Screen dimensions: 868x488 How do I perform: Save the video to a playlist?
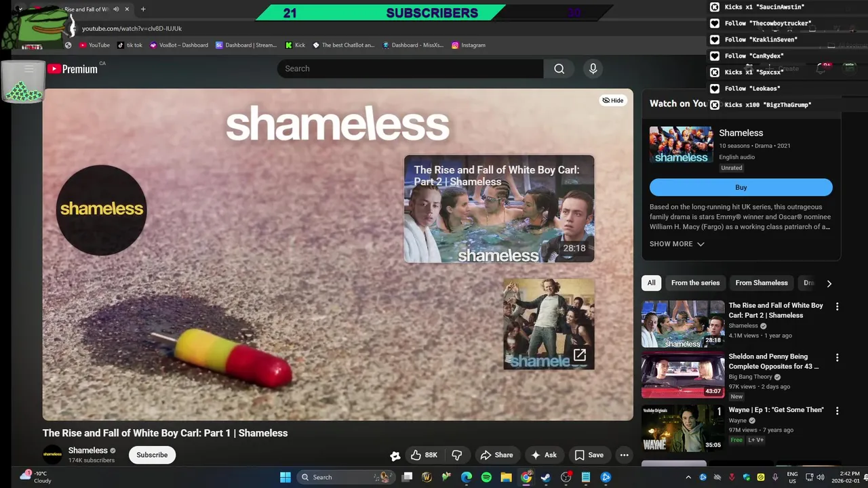pyautogui.click(x=589, y=455)
